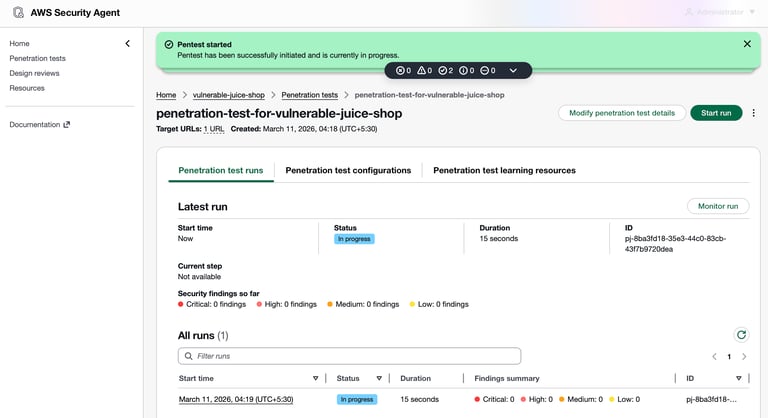Click the stopped count icon in pill
The height and width of the screenshot is (418, 768).
[x=488, y=71]
